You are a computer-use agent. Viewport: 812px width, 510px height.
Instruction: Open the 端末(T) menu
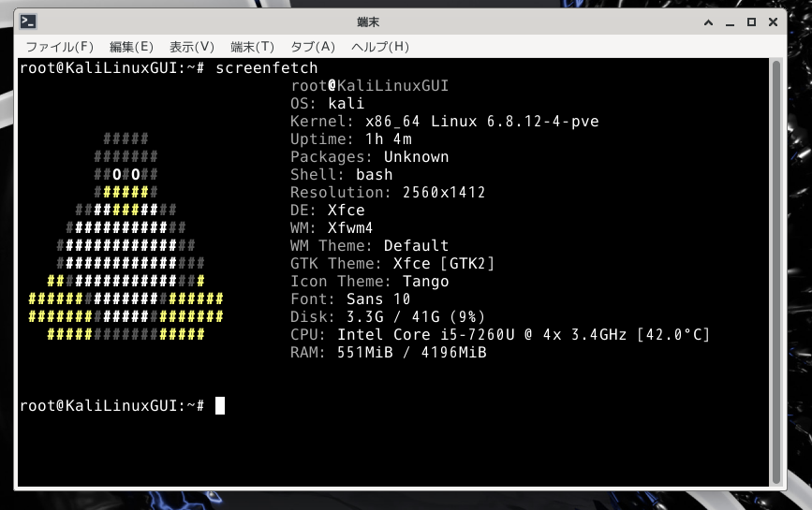coord(252,47)
